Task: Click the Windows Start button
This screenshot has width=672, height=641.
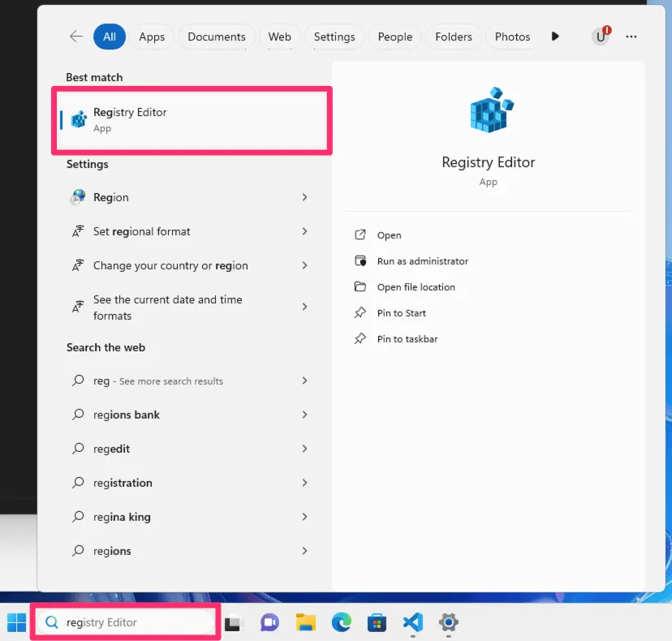Action: pyautogui.click(x=16, y=622)
